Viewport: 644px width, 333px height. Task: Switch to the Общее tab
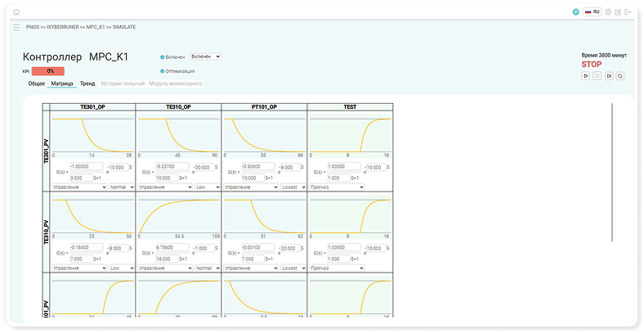37,83
